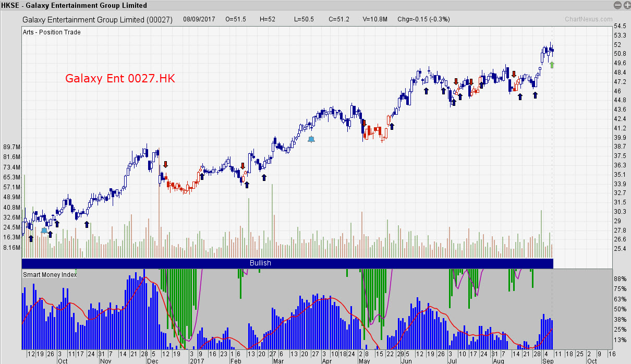Click the minus zoom-out button in title bar
The height and width of the screenshot is (364, 631).
617,5
